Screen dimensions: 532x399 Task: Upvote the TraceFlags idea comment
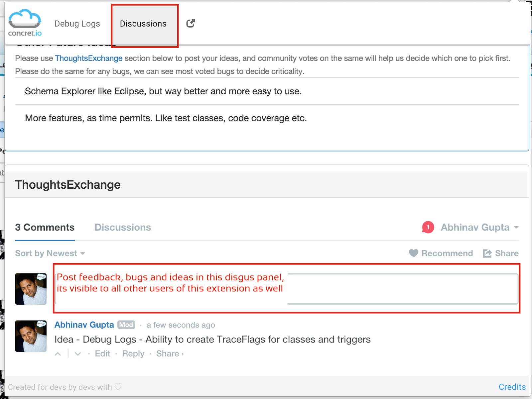click(x=58, y=354)
